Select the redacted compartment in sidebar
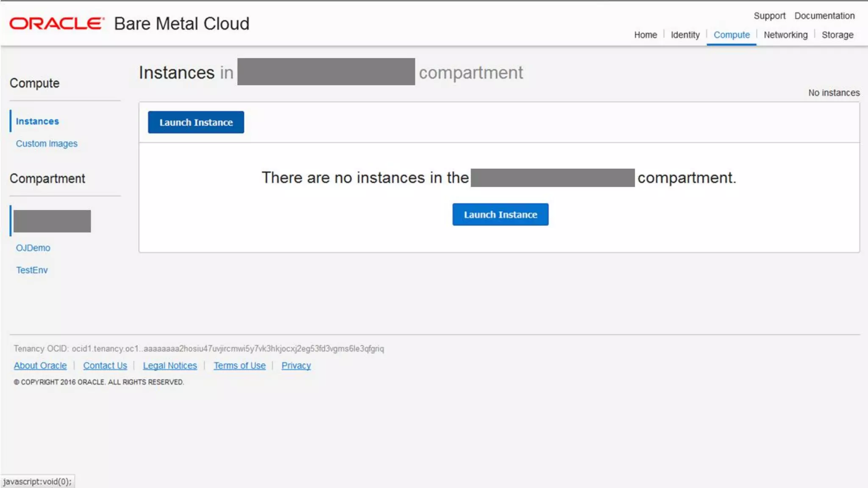This screenshot has height=488, width=868. pyautogui.click(x=52, y=221)
